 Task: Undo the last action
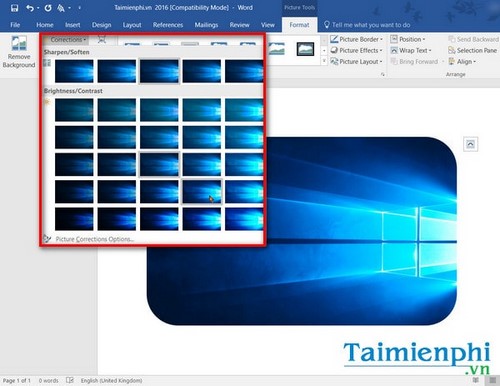pos(30,8)
